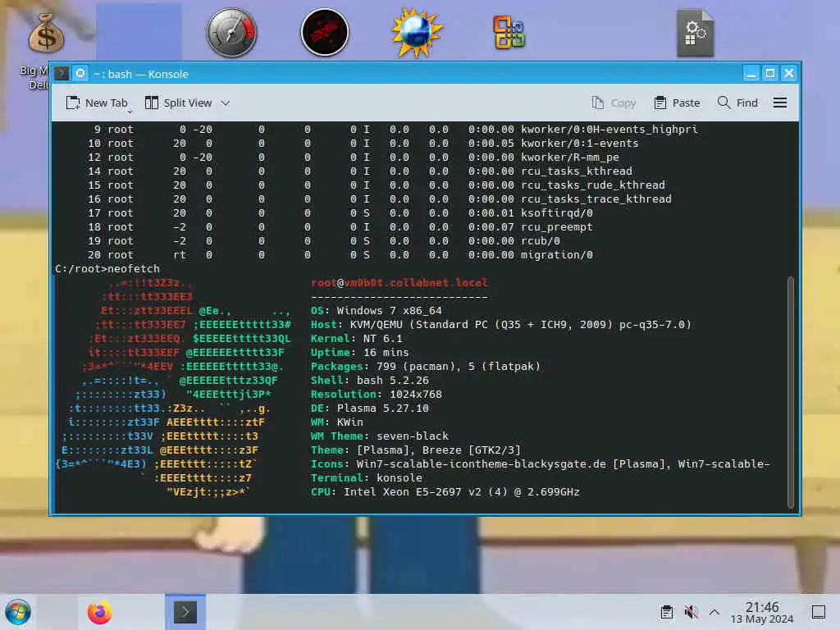Click the 'Uptime: 16 mins' line
Image resolution: width=840 pixels, height=630 pixels.
pyautogui.click(x=359, y=353)
